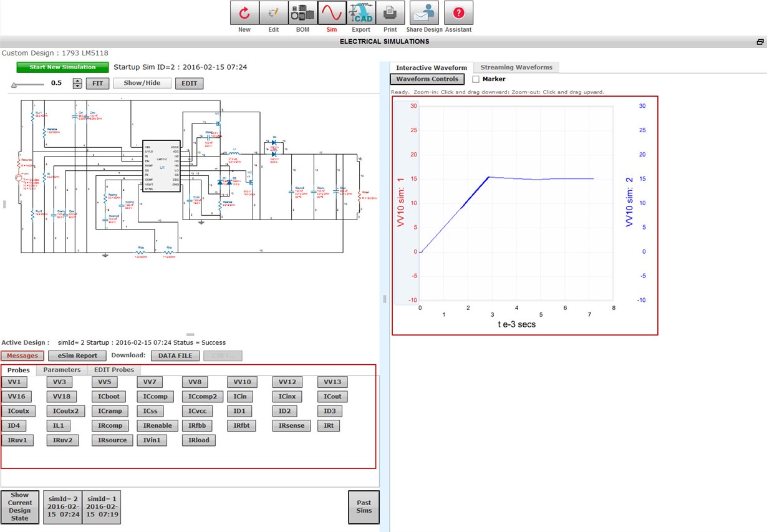Open Waveform Controls
Image resolution: width=767 pixels, height=532 pixels.
(428, 79)
